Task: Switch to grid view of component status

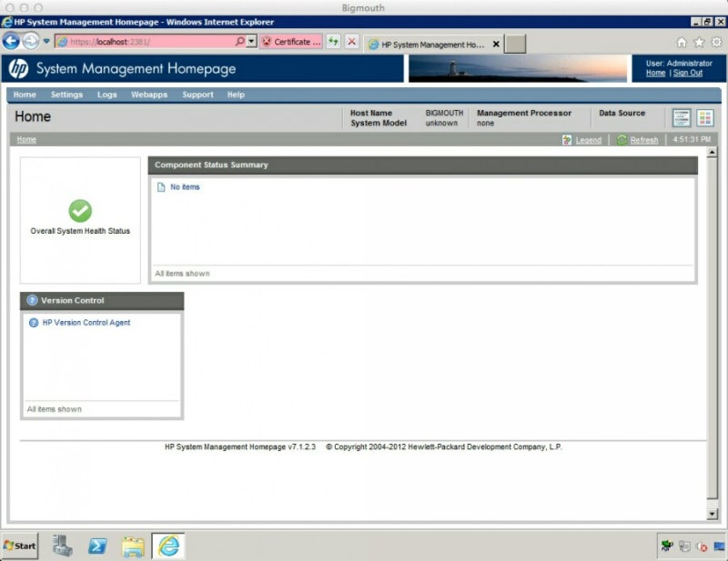Action: [x=706, y=117]
